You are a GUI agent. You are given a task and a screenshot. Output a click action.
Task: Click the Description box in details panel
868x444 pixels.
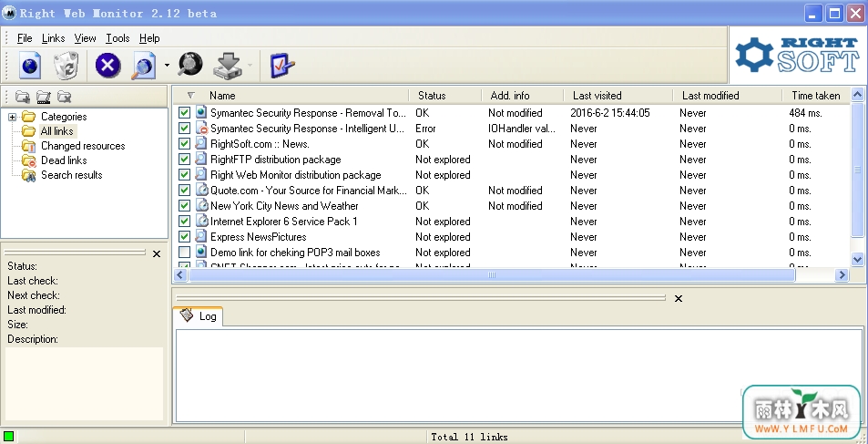(84, 384)
